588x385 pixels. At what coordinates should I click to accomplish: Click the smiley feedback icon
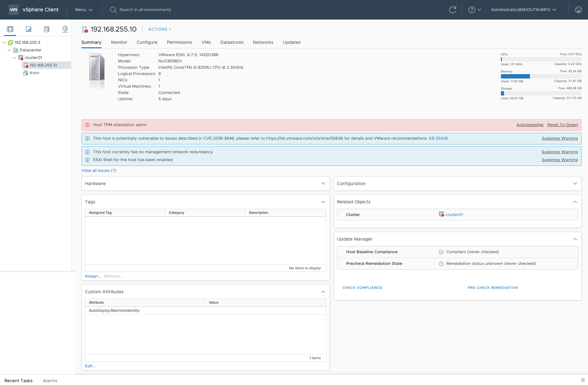[579, 10]
